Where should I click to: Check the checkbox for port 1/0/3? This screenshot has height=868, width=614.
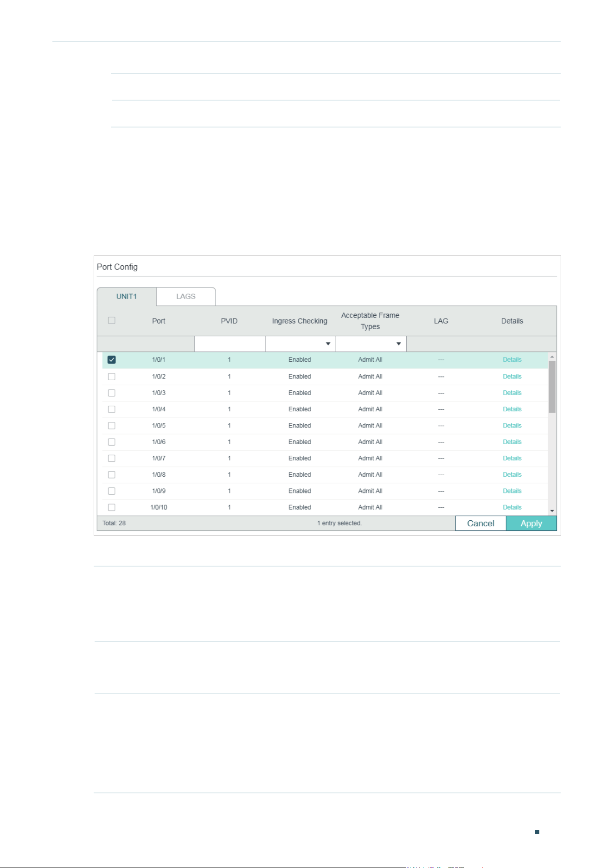(x=111, y=393)
